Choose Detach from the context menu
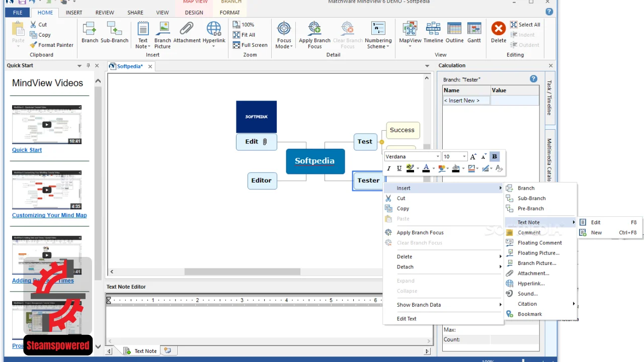644x362 pixels. 443,266
